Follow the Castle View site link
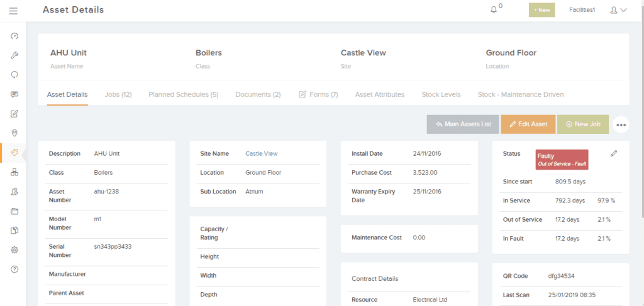Viewport: 644px width, 306px height. coord(261,153)
